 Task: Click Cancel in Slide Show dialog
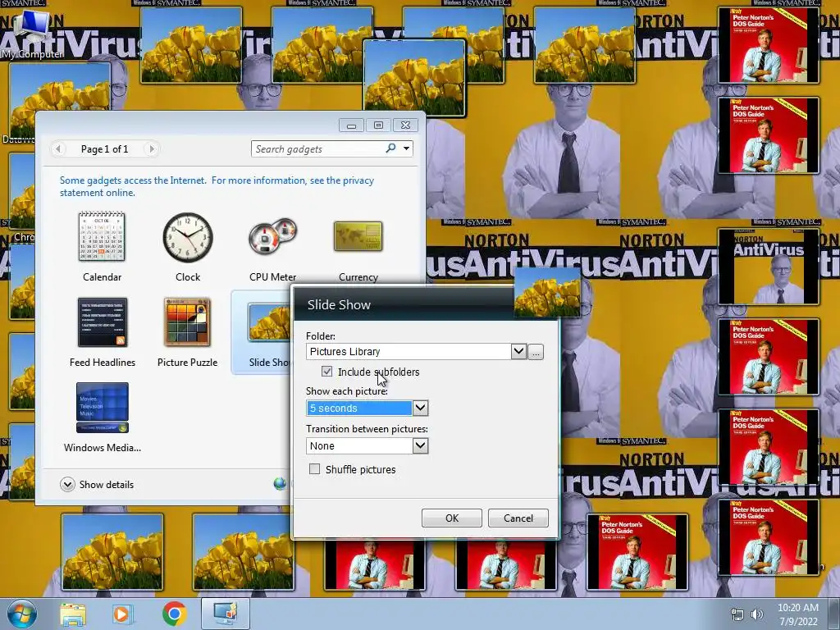(x=518, y=518)
